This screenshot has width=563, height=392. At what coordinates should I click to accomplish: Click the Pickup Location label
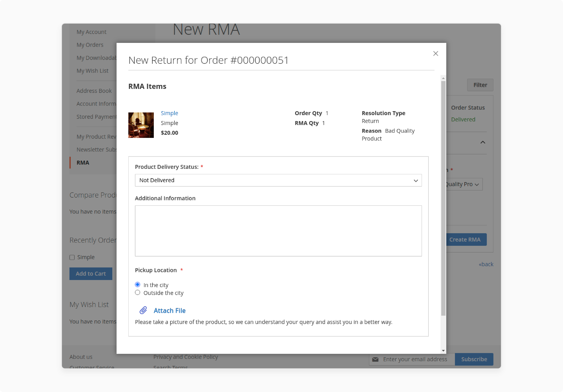pos(156,270)
